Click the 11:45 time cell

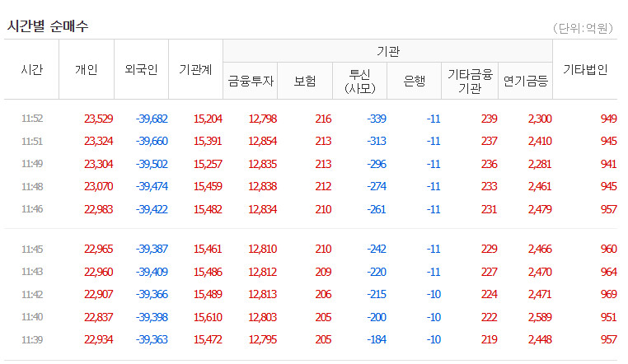click(x=32, y=250)
